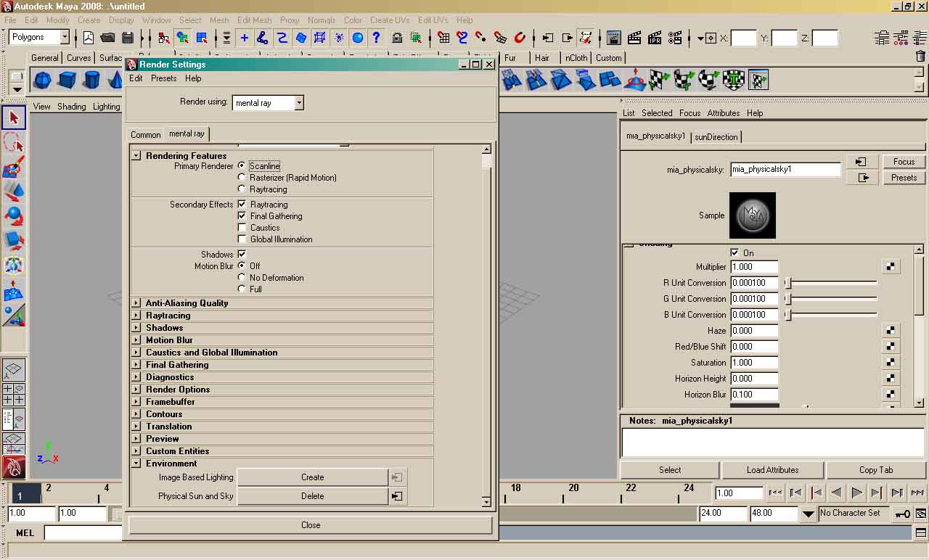Toggle Raytracing secondary effect checkbox
Screen dimensions: 929x560
[x=242, y=205]
